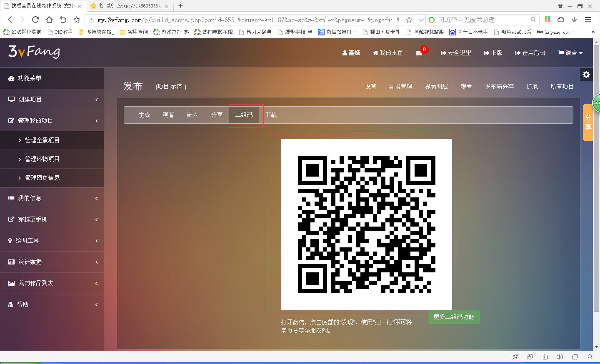This screenshot has width=600, height=364.
Task: Click the 旧版 link
Action: pyautogui.click(x=493, y=53)
